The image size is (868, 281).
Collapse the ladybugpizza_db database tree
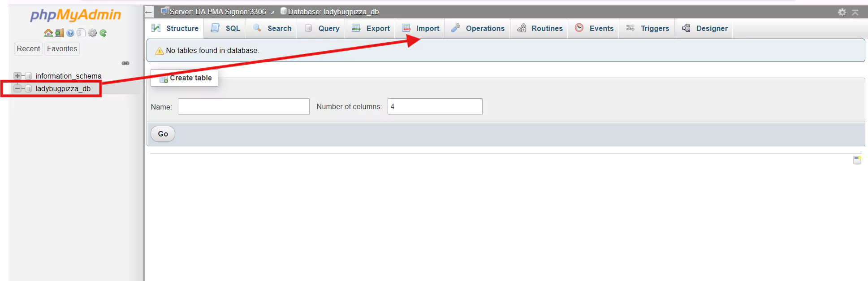point(17,88)
